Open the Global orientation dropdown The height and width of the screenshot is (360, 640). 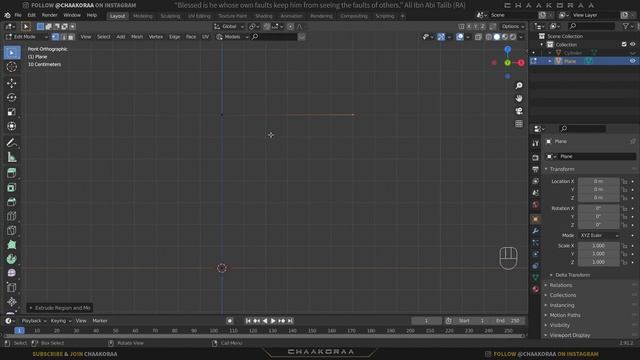coord(229,27)
